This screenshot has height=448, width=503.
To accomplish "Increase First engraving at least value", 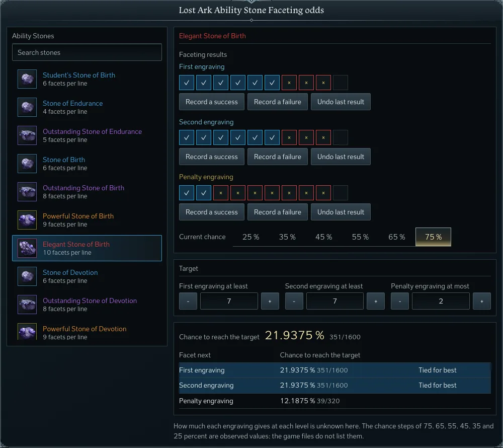I will pyautogui.click(x=270, y=301).
